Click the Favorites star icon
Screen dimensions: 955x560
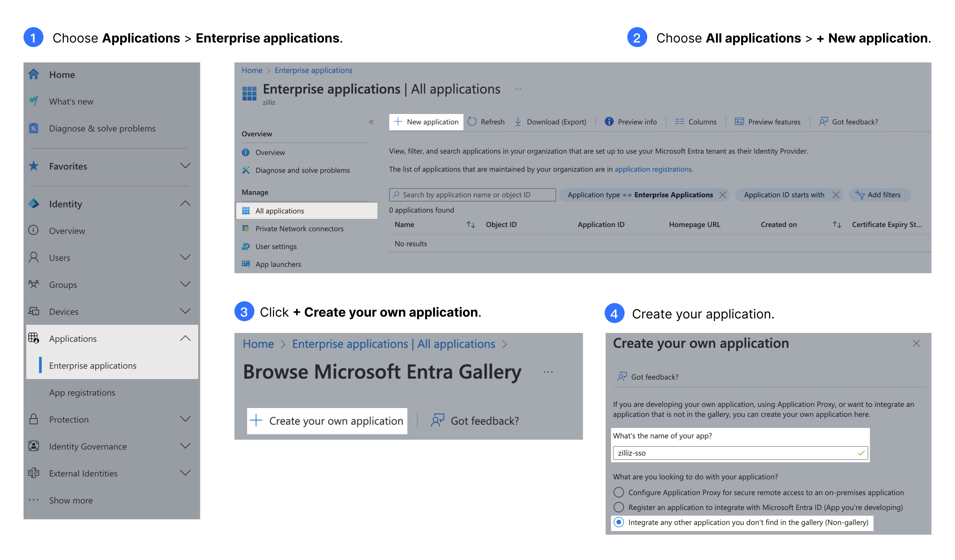[x=34, y=166]
